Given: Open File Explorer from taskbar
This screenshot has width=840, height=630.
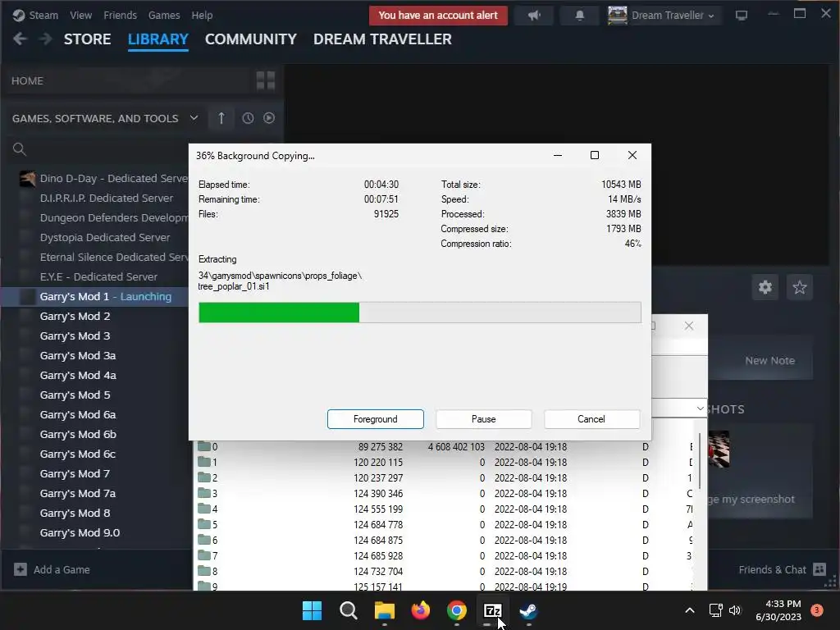Looking at the screenshot, I should [x=384, y=610].
